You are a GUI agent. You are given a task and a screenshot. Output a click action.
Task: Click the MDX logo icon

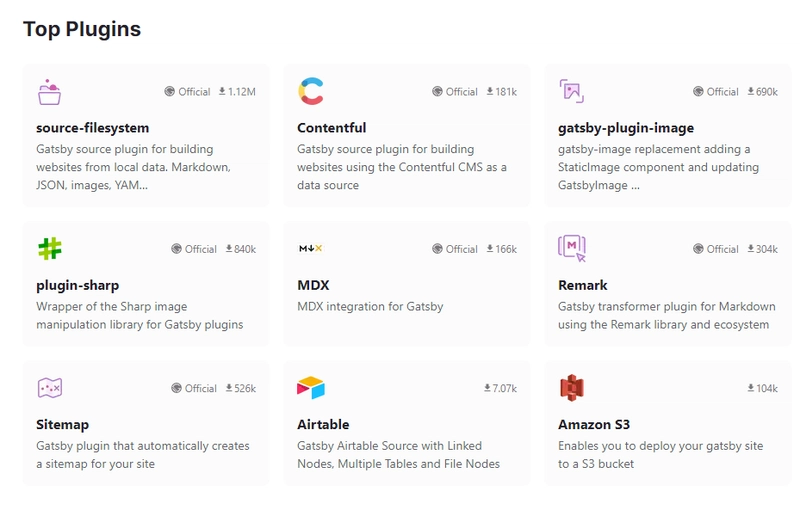pos(311,249)
